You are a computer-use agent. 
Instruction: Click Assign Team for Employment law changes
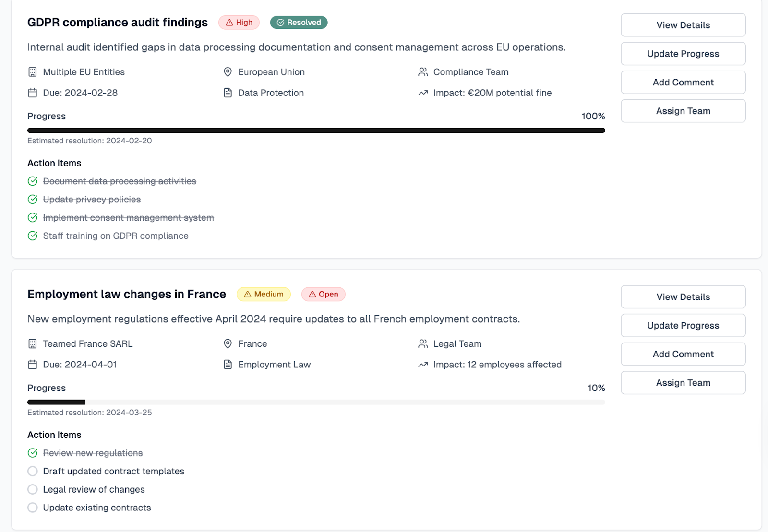(683, 382)
